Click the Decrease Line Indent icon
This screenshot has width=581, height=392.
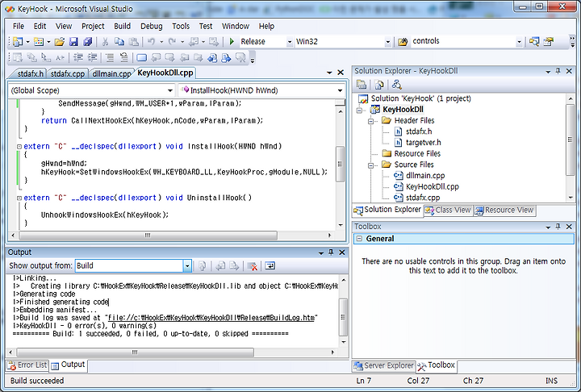click(78, 57)
